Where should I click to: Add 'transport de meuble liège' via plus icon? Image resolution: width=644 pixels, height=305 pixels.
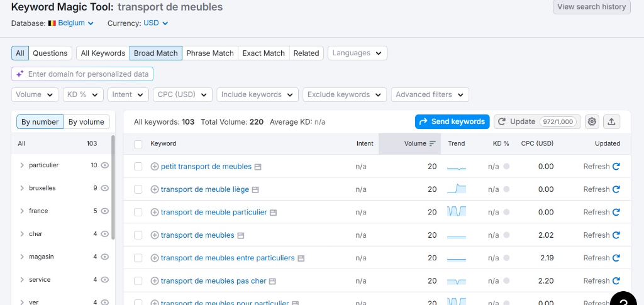(x=155, y=189)
